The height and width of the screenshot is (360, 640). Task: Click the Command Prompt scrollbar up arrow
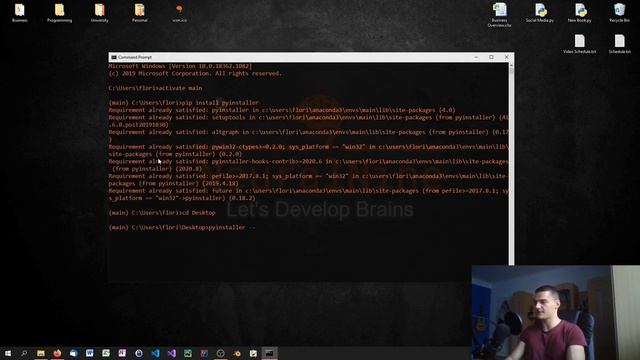coord(511,66)
